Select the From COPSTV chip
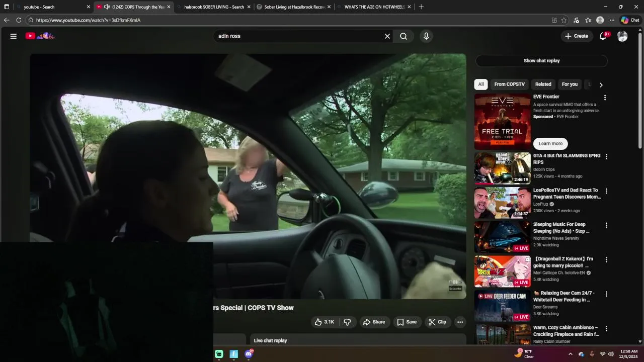 [509, 84]
